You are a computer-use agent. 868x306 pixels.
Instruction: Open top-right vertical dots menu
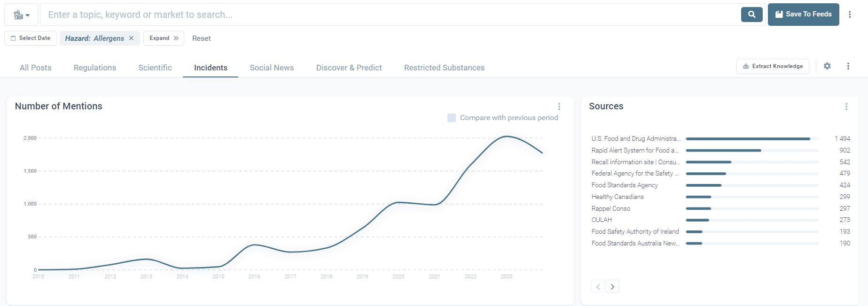click(850, 15)
